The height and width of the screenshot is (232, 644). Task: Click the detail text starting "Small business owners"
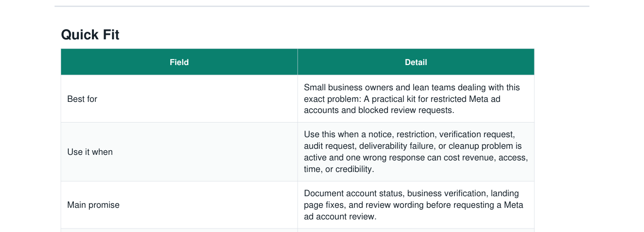412,99
